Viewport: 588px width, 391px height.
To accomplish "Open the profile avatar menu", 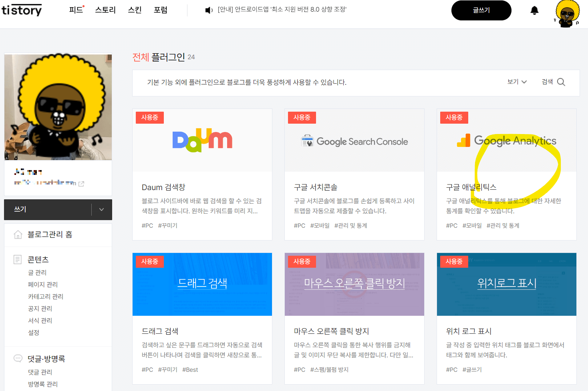I will coord(567,13).
